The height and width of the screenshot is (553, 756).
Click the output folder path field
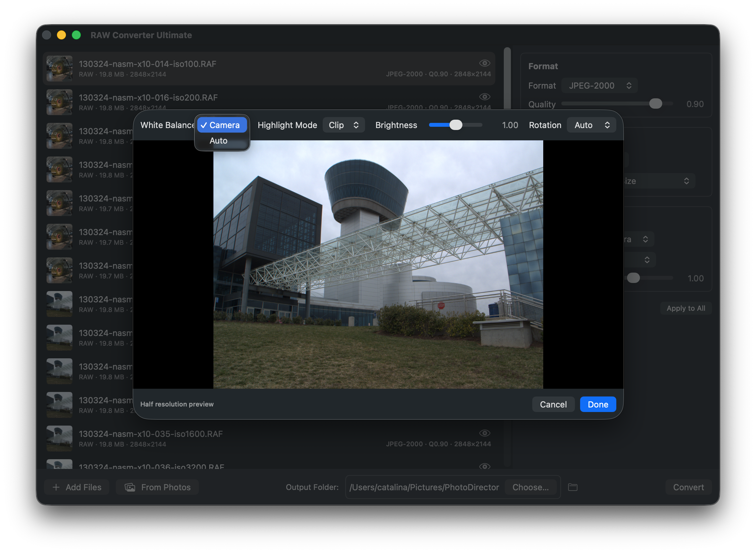point(424,487)
